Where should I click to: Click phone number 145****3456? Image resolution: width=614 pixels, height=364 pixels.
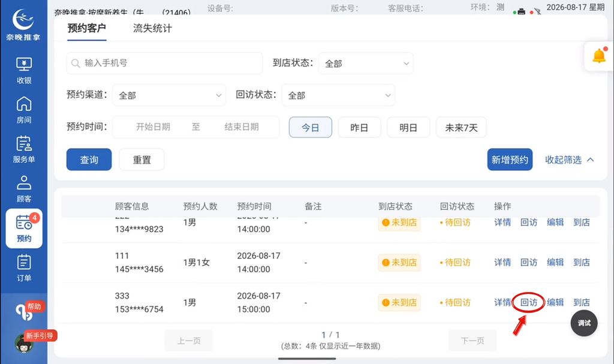pyautogui.click(x=139, y=269)
